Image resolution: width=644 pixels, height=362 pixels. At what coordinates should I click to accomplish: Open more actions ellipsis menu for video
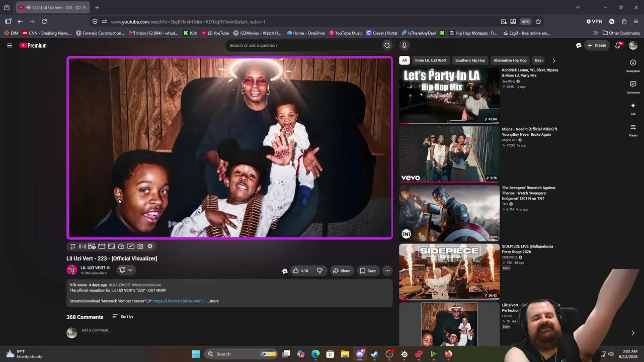tap(387, 270)
